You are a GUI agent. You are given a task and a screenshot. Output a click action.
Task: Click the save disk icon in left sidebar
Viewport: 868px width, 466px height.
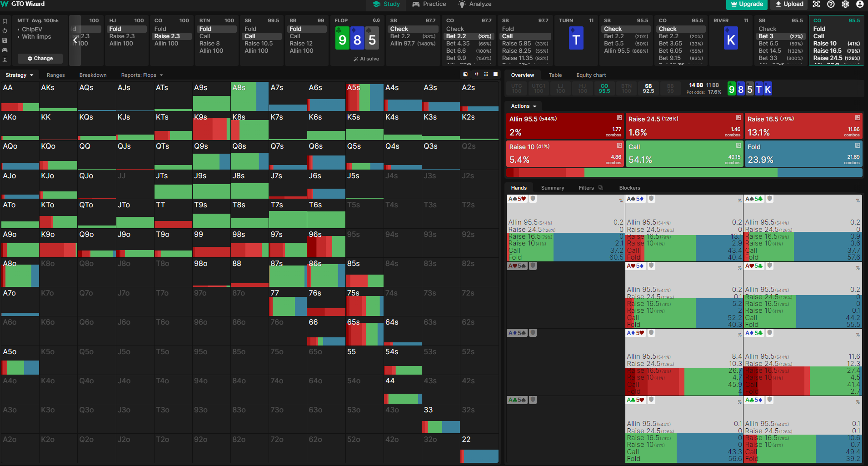point(5,40)
